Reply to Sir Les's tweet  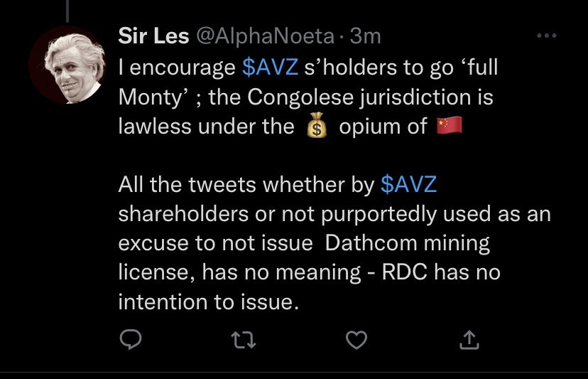coord(130,341)
